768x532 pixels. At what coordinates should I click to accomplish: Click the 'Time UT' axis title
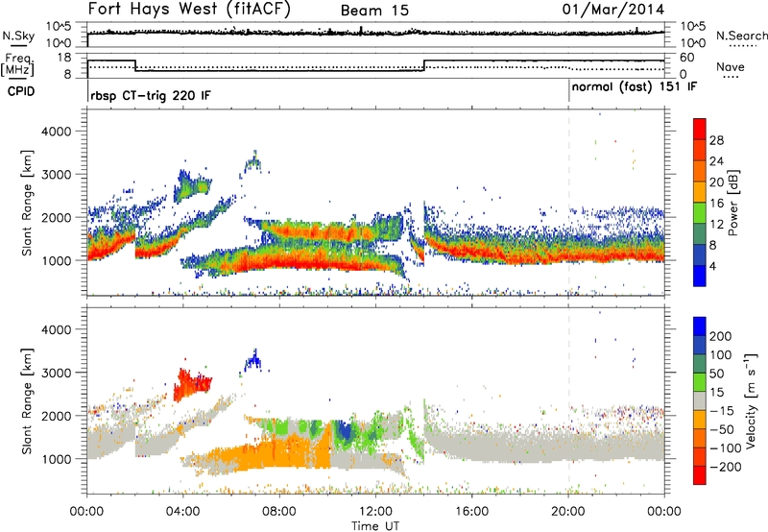coord(375,526)
